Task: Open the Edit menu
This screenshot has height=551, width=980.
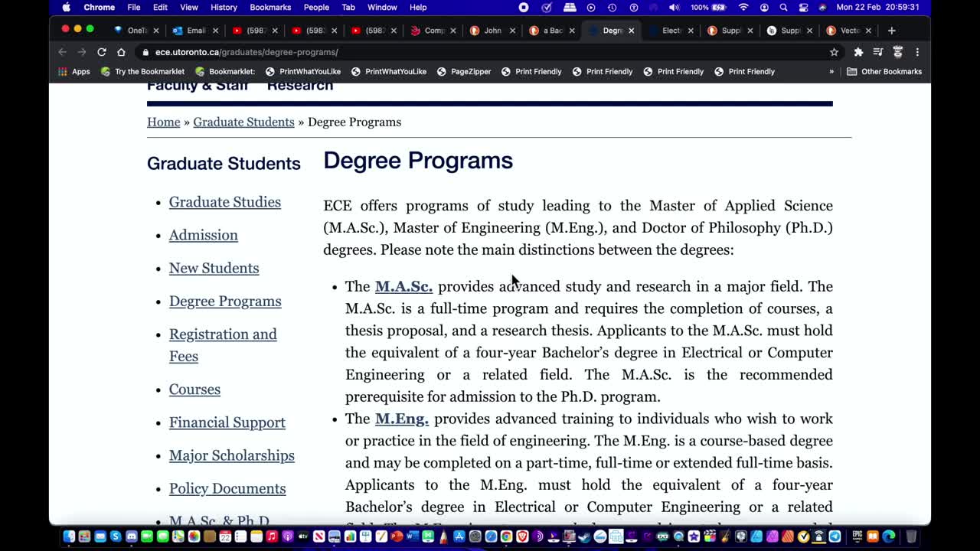Action: click(160, 7)
